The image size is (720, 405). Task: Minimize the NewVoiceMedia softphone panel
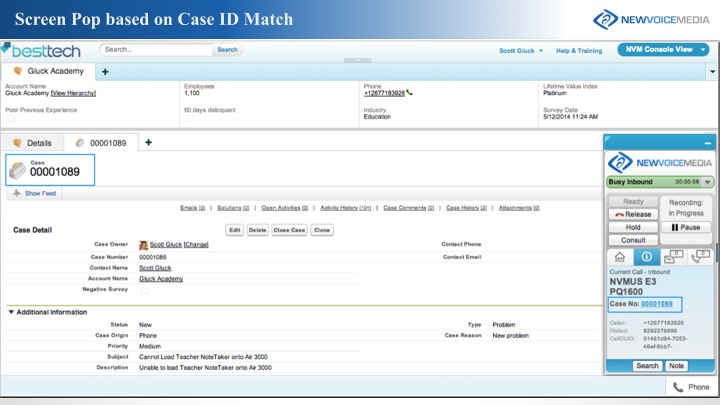click(708, 143)
